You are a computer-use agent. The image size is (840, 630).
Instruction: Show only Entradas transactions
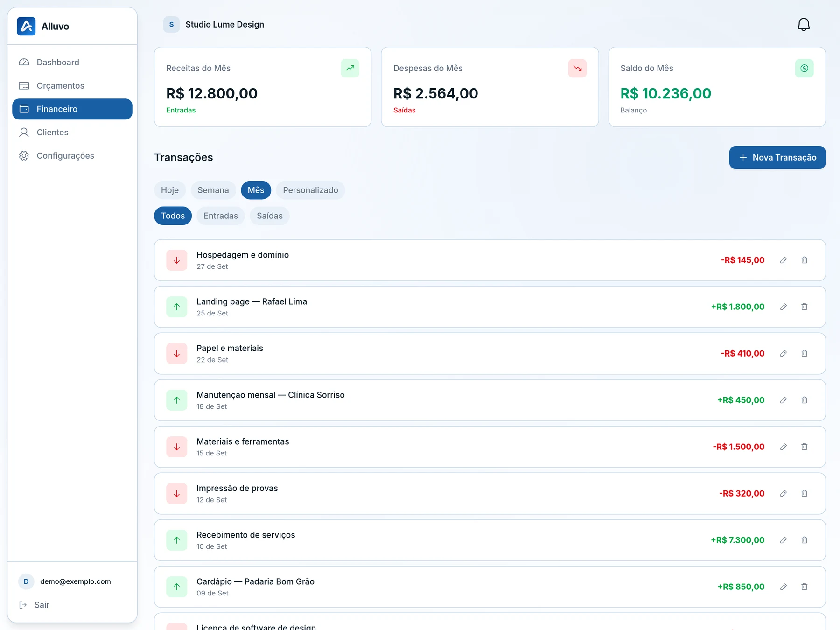click(x=221, y=216)
